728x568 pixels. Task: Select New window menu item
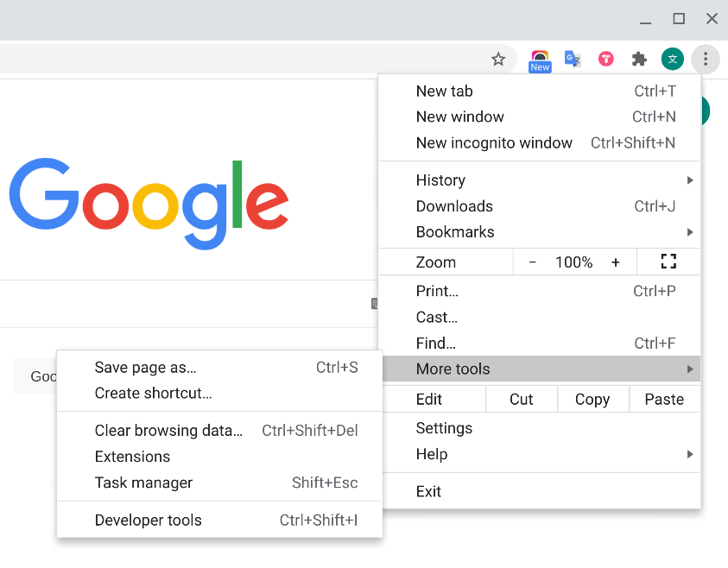pyautogui.click(x=540, y=117)
